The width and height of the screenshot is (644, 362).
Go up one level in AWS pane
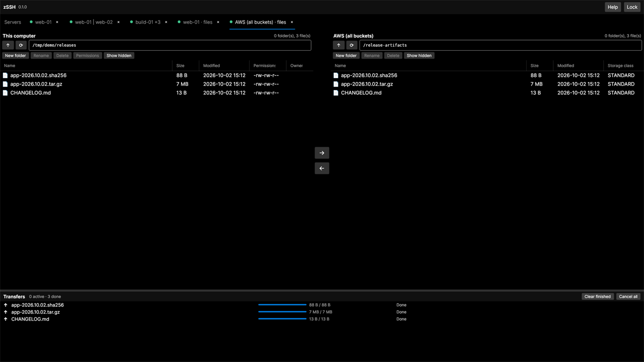coord(339,45)
